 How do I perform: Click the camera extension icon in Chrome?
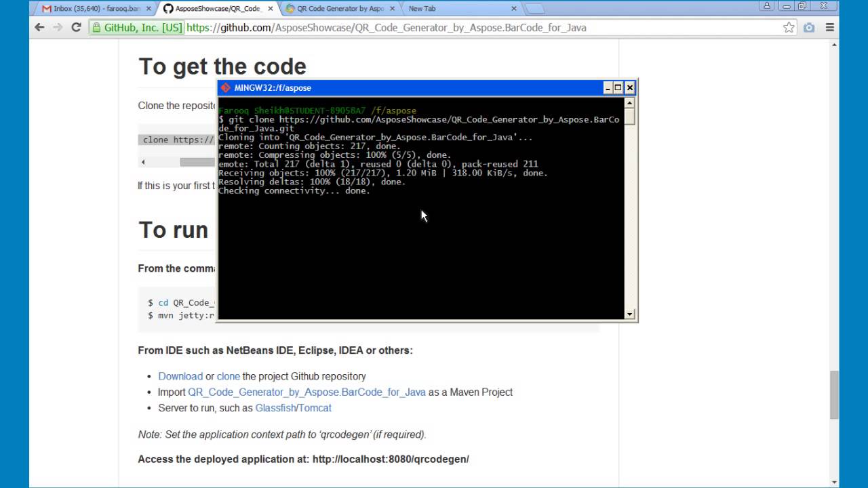click(809, 28)
